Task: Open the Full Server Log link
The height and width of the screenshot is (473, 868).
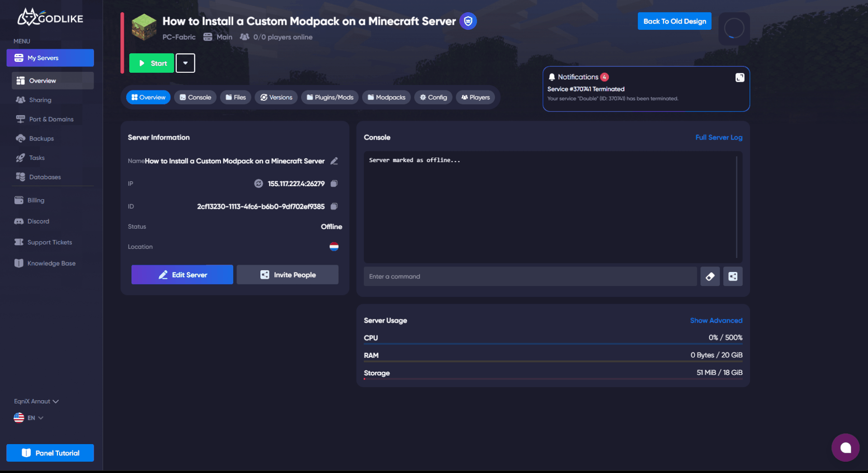Action: [x=719, y=137]
